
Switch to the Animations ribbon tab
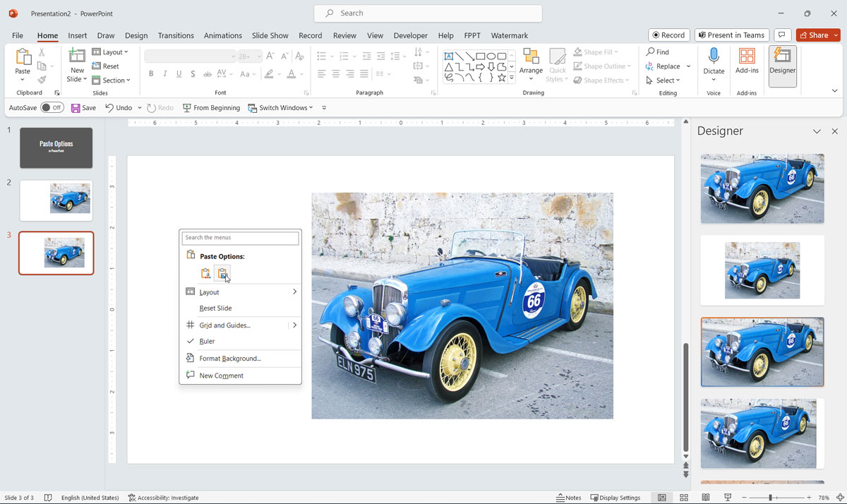tap(222, 35)
